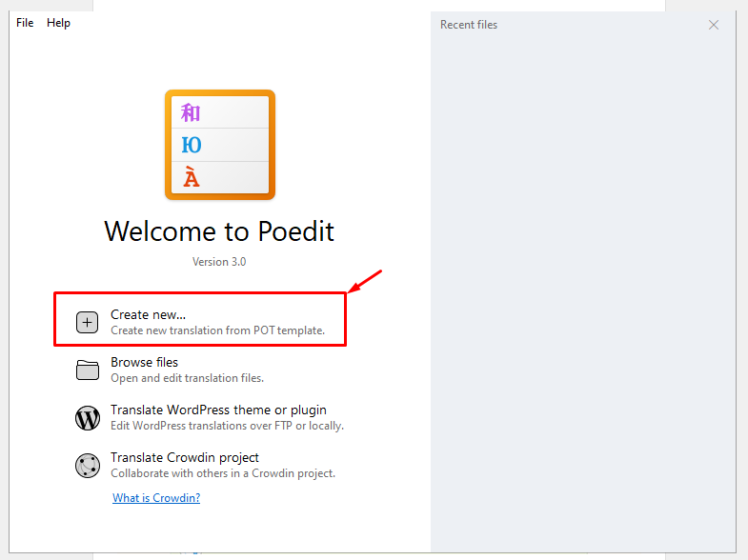
Task: Close the Recent files panel
Action: pos(714,25)
